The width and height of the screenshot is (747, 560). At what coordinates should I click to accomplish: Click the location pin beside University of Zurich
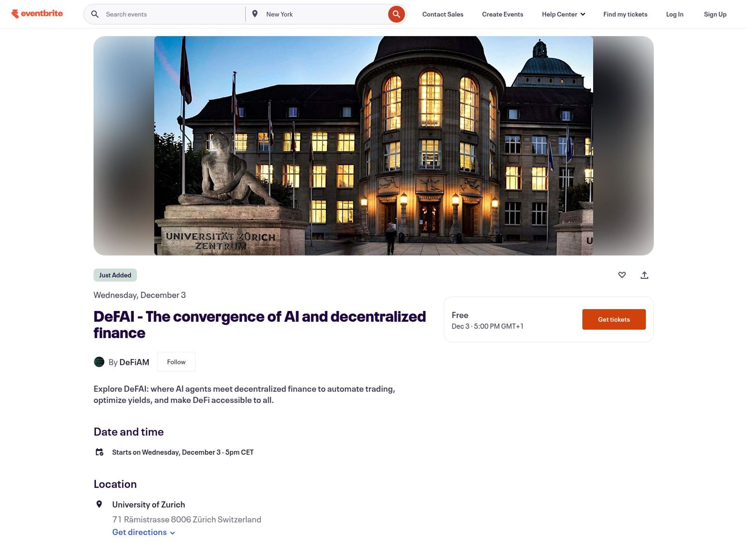99,504
